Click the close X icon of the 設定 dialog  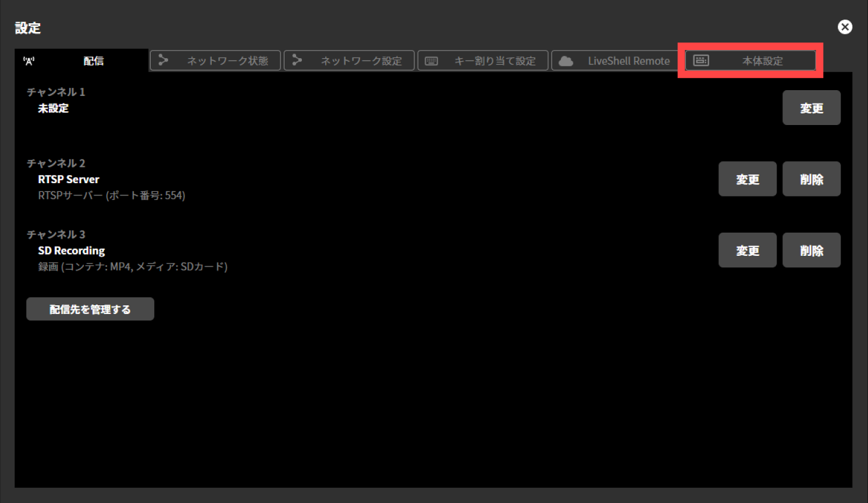tap(845, 27)
